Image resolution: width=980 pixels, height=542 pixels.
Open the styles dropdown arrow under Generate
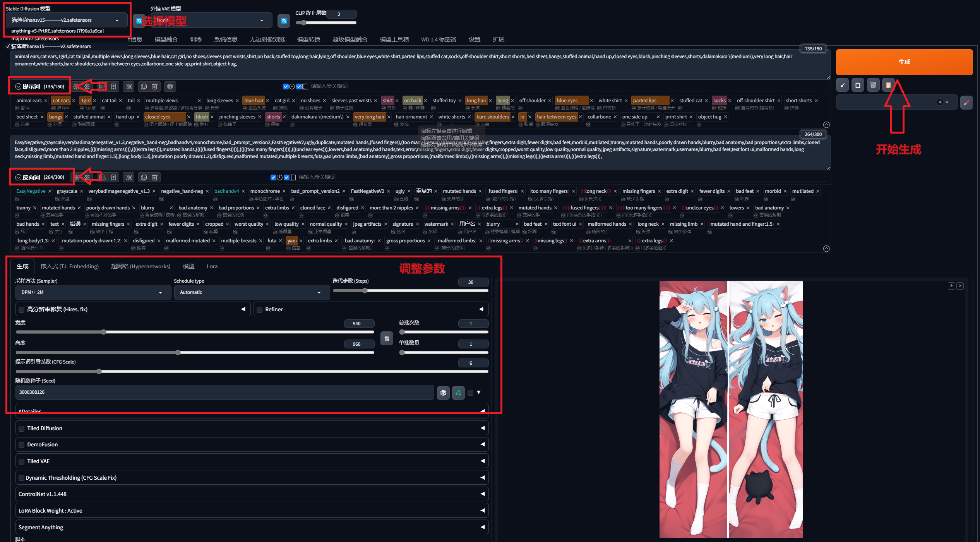(947, 102)
